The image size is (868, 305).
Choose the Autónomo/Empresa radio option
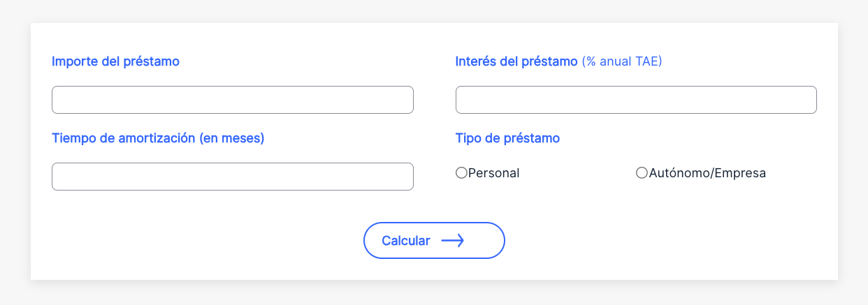tap(642, 173)
